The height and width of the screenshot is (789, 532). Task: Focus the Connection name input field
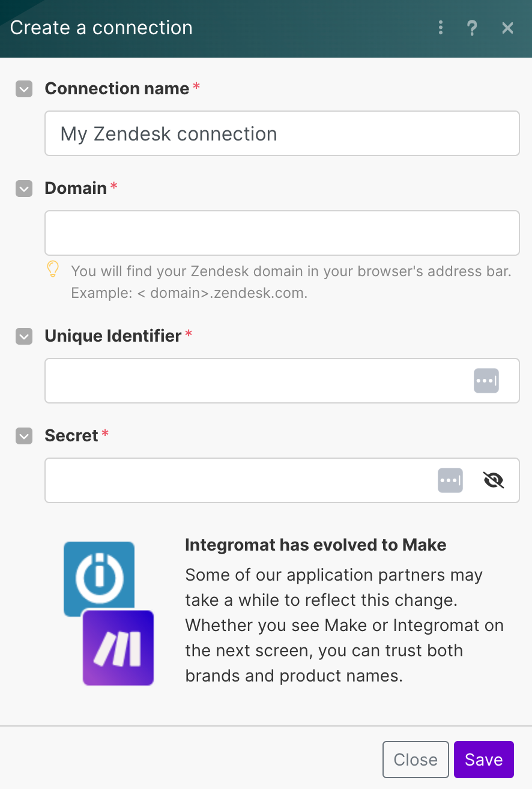click(282, 133)
